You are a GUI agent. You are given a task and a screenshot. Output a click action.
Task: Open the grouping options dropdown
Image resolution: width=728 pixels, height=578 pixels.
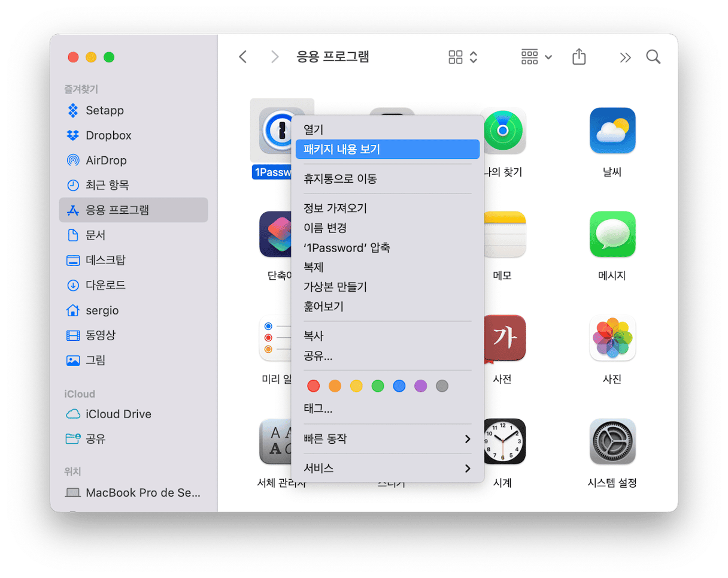point(536,57)
